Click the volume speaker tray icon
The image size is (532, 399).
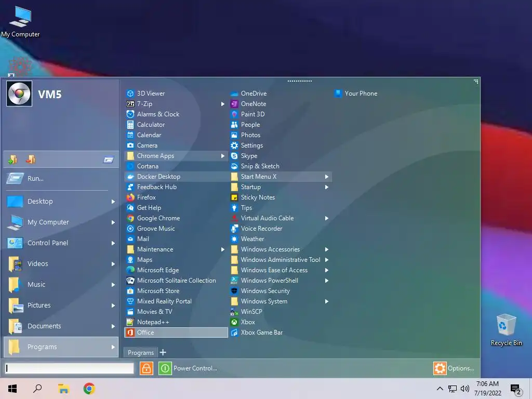(465, 389)
